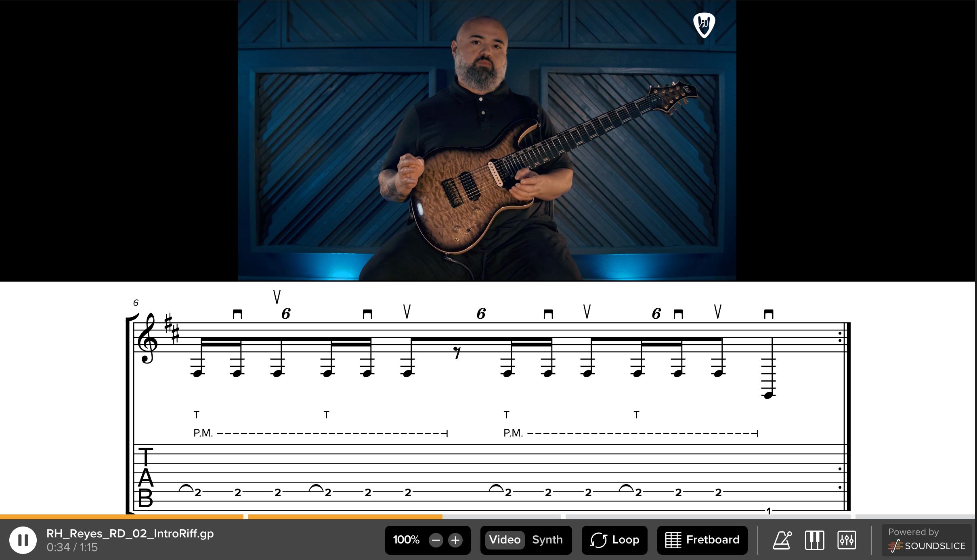Viewport: 977px width, 560px height.
Task: Select the piano roll icon
Action: tap(815, 540)
